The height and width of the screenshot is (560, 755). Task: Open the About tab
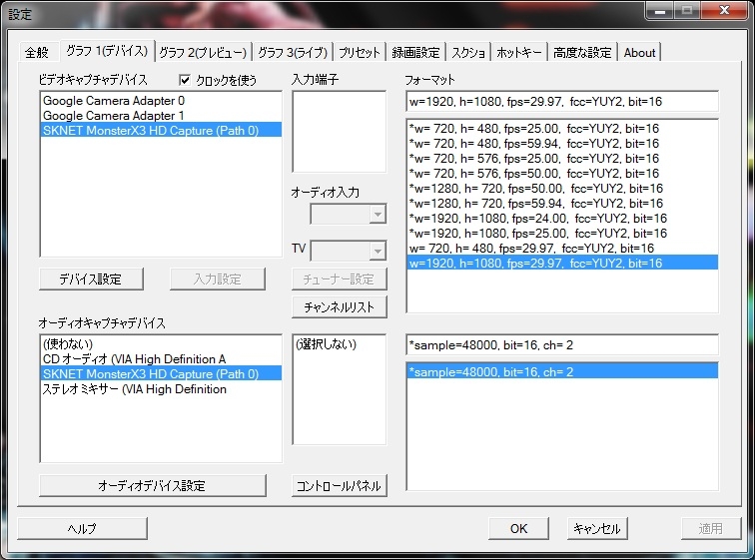point(639,52)
